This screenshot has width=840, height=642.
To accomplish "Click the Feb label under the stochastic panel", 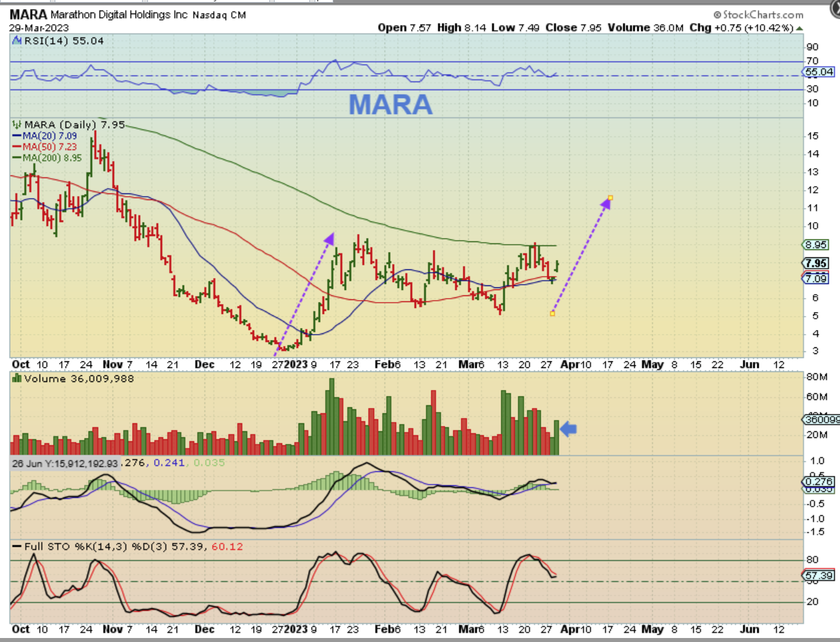I will [383, 629].
